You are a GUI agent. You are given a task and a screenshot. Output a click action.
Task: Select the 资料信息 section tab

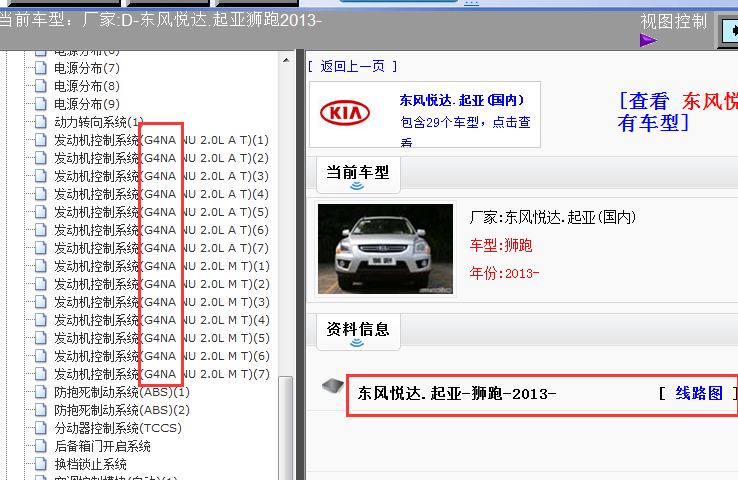358,332
